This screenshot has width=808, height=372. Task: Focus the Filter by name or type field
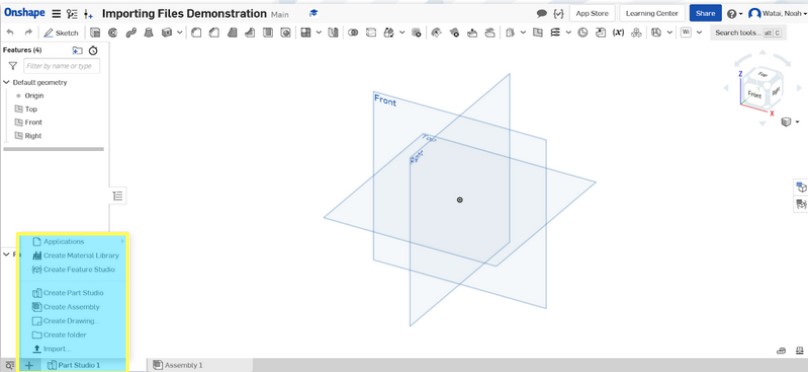pyautogui.click(x=62, y=66)
